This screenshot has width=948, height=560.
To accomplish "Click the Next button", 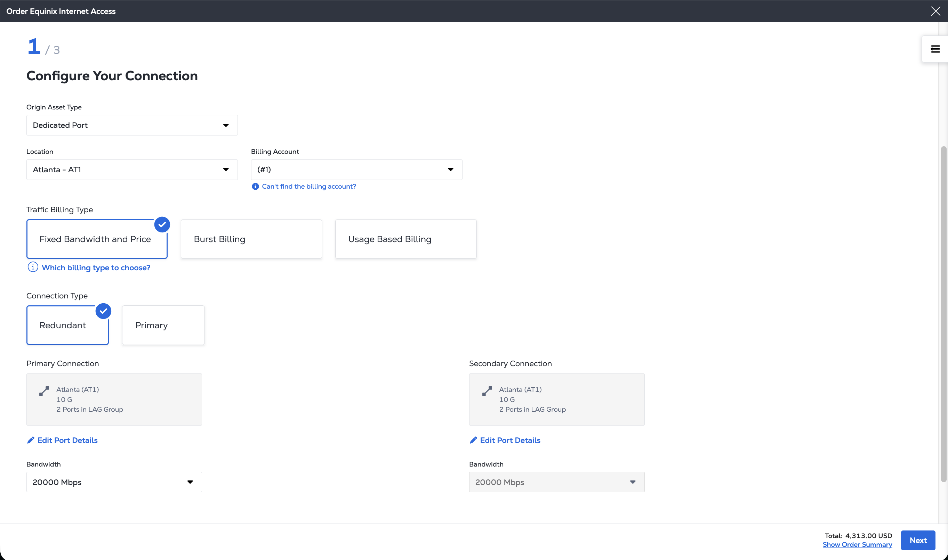I will pos(918,540).
